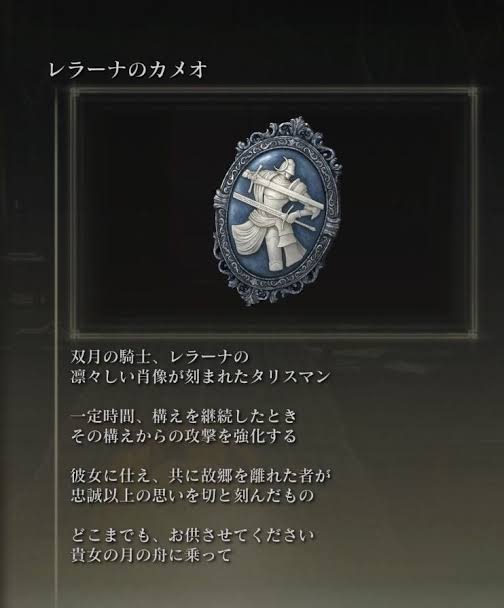Click the line 一定時間、構えを継続したとき
This screenshot has height=608, width=504.
pyautogui.click(x=184, y=416)
